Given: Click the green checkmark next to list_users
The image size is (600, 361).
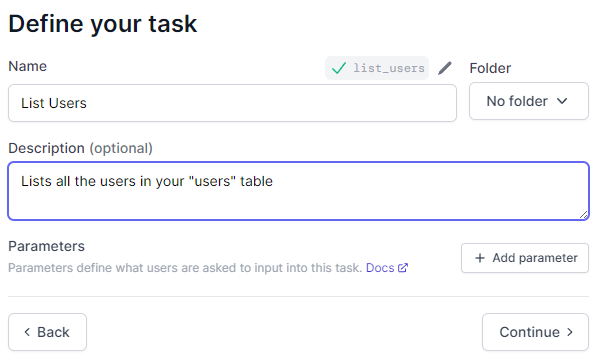Looking at the screenshot, I should pos(339,68).
